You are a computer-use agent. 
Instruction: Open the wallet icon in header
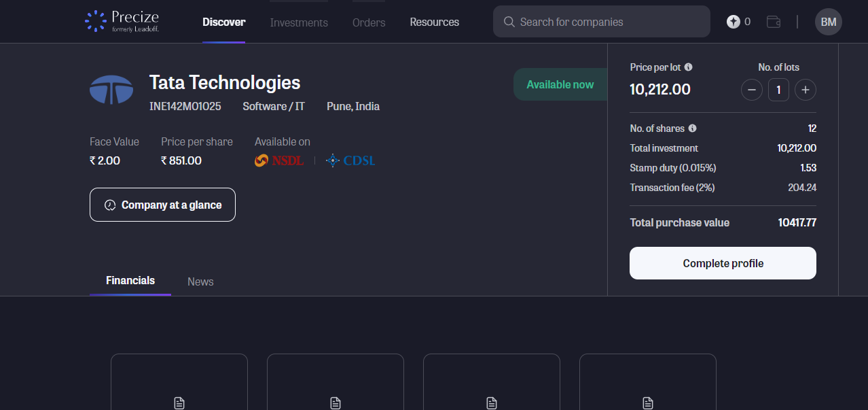pos(773,22)
